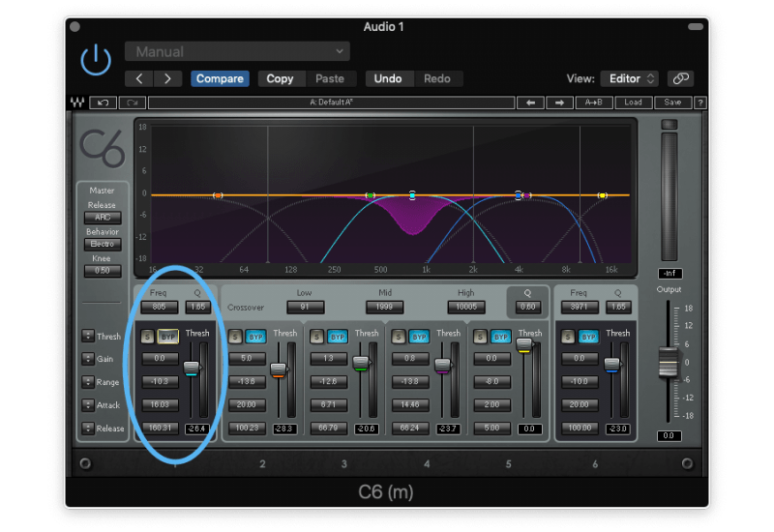Click the Compare button
This screenshot has width=774, height=532.
220,79
